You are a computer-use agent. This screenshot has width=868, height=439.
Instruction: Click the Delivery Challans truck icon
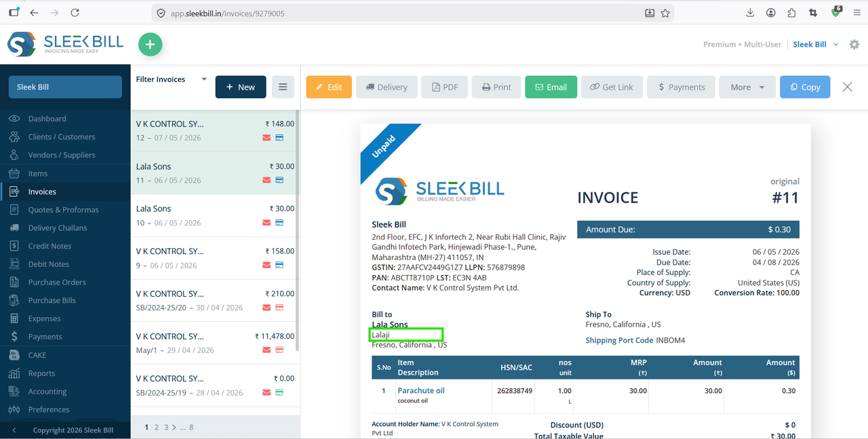pos(14,228)
